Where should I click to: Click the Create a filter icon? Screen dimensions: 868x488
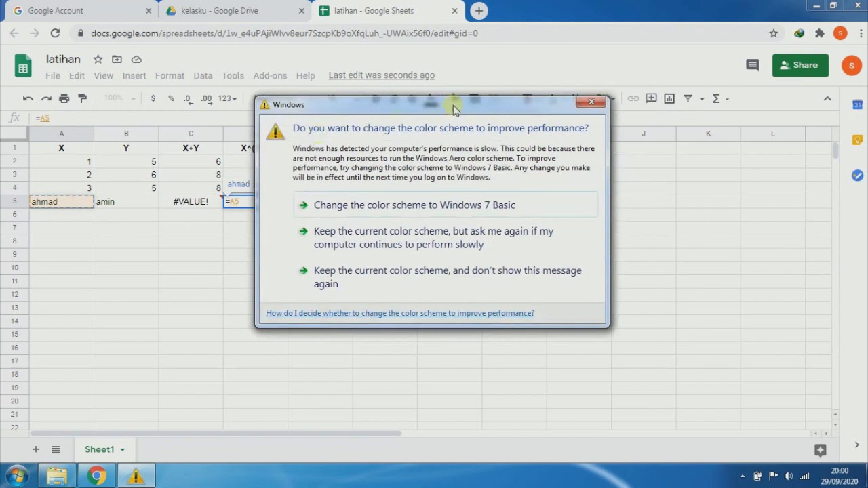tap(688, 98)
